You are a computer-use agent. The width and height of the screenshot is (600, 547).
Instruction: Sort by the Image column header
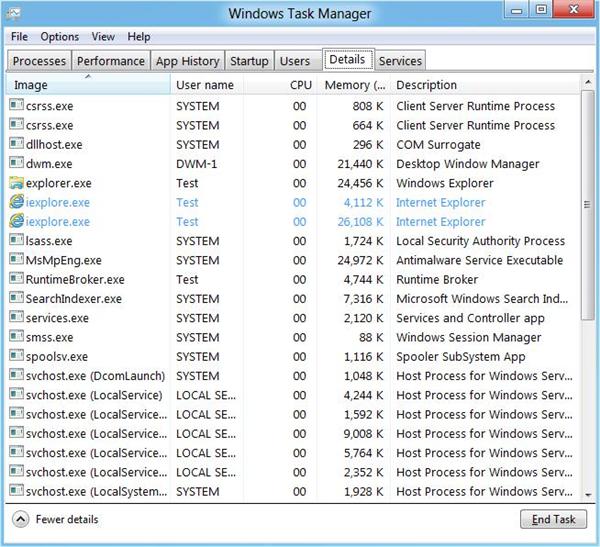coord(88,85)
